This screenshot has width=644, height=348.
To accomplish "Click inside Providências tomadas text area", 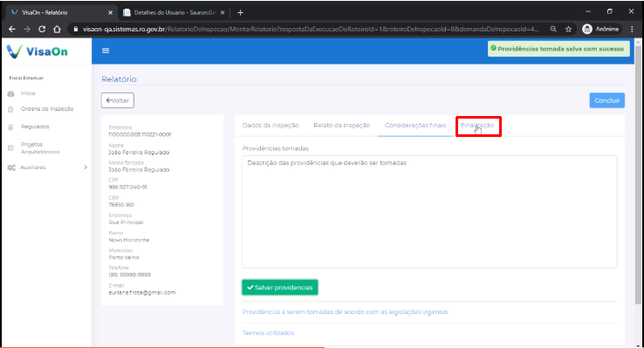I will click(429, 212).
